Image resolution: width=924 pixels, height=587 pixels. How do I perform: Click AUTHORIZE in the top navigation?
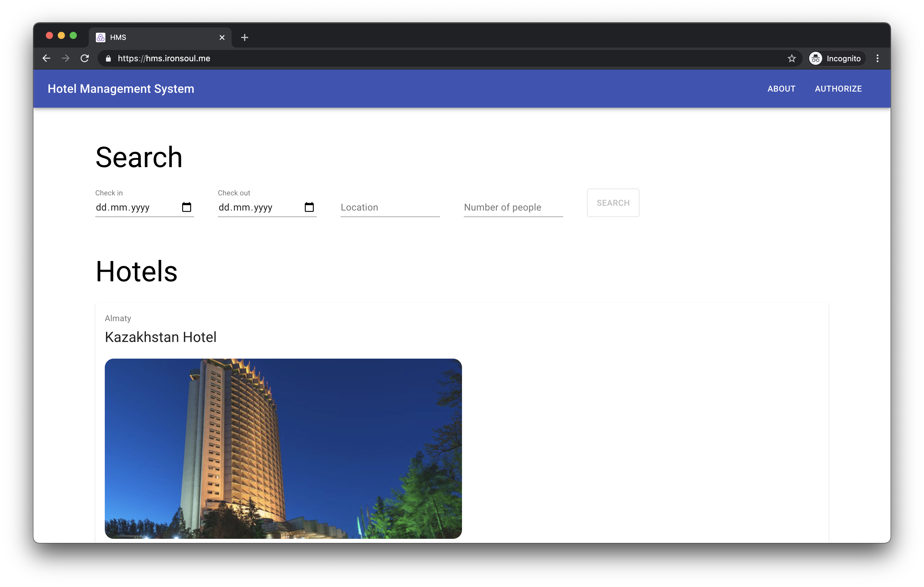(838, 89)
